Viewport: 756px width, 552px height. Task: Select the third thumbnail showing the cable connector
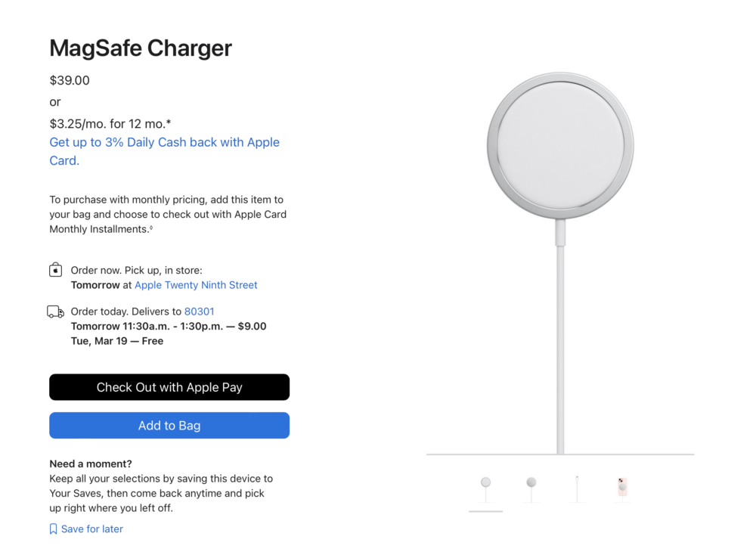point(577,488)
